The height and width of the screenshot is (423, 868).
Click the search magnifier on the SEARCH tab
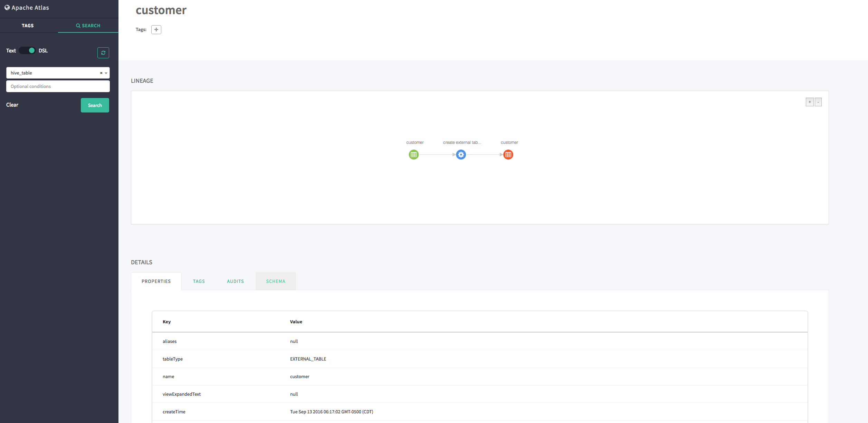click(77, 25)
